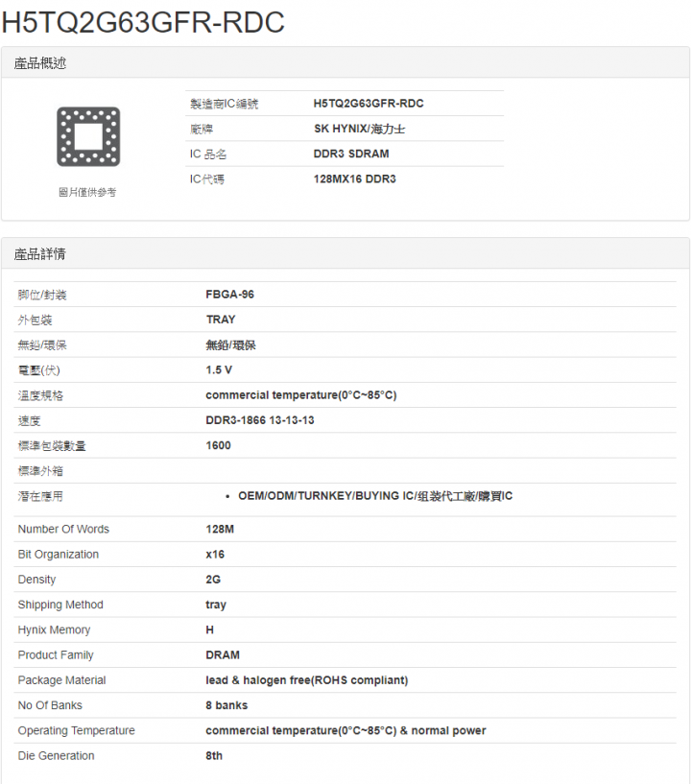Click the Bit Organization label
691x784 pixels.
tap(59, 555)
